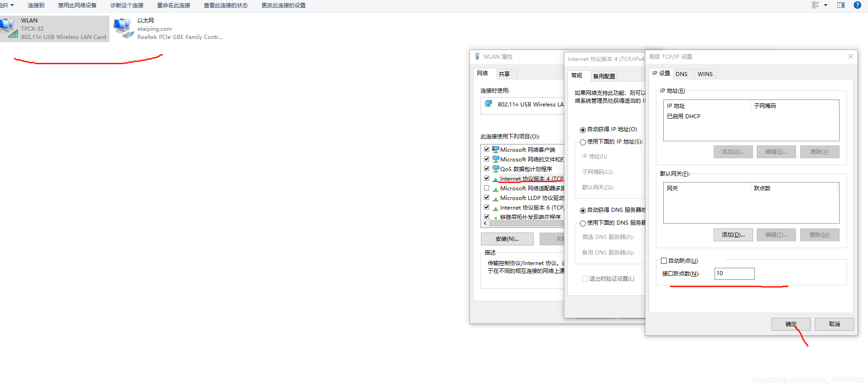Image resolution: width=868 pixels, height=388 pixels.
Task: Select Microsoft LLDP 协议驱动 list item
Action: click(532, 198)
